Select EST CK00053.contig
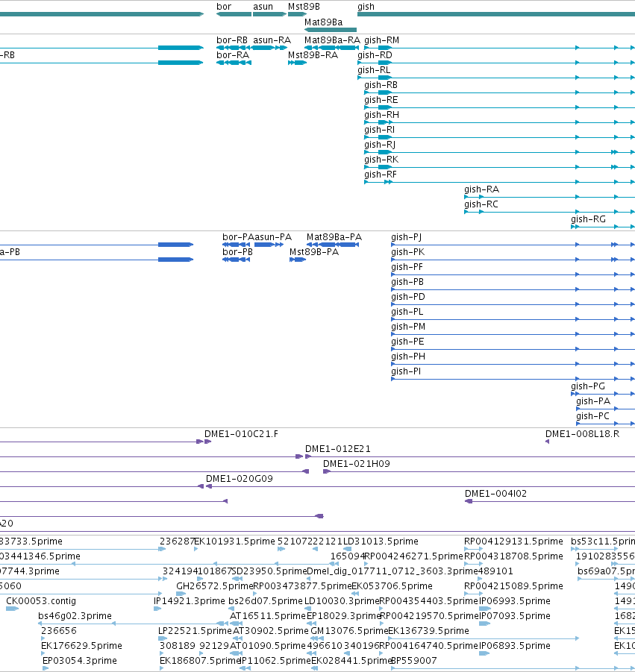635x672 pixels. pos(41,601)
